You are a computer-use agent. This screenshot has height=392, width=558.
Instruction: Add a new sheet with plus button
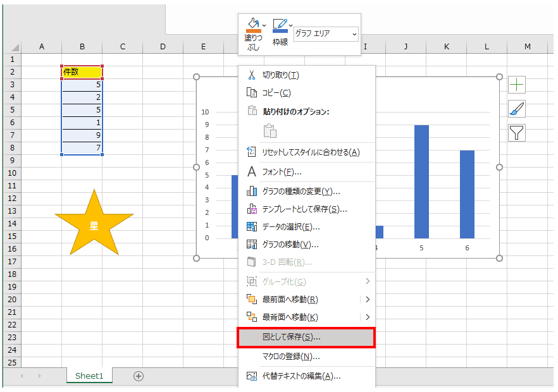139,376
